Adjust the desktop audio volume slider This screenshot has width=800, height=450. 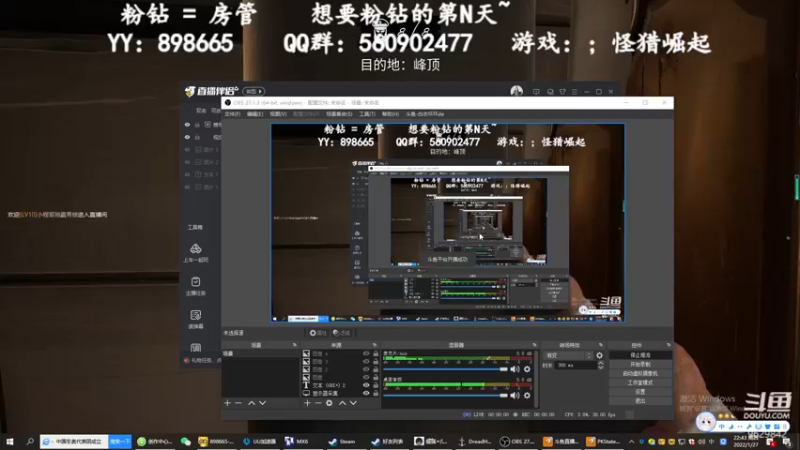(x=445, y=395)
